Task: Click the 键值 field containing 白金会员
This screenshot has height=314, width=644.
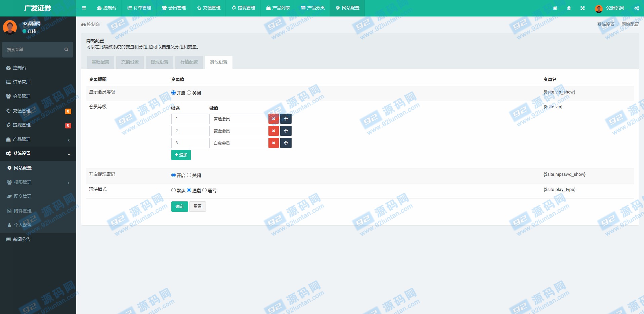Action: pos(238,143)
